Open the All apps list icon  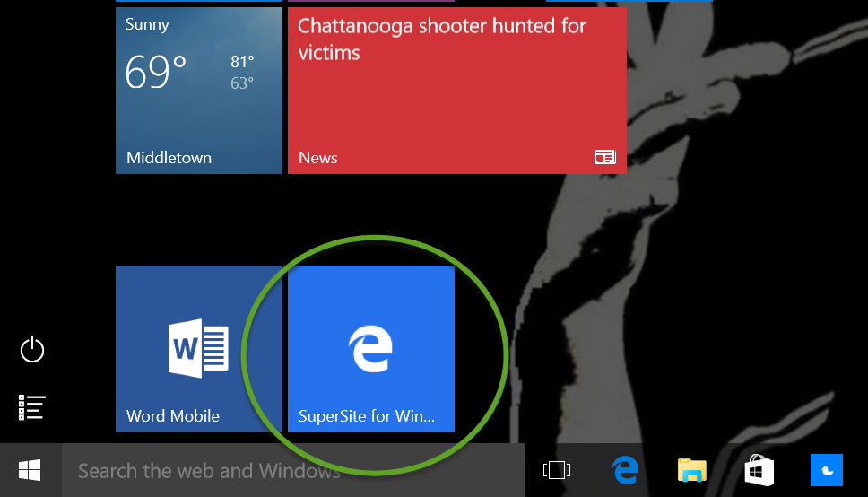pos(32,407)
